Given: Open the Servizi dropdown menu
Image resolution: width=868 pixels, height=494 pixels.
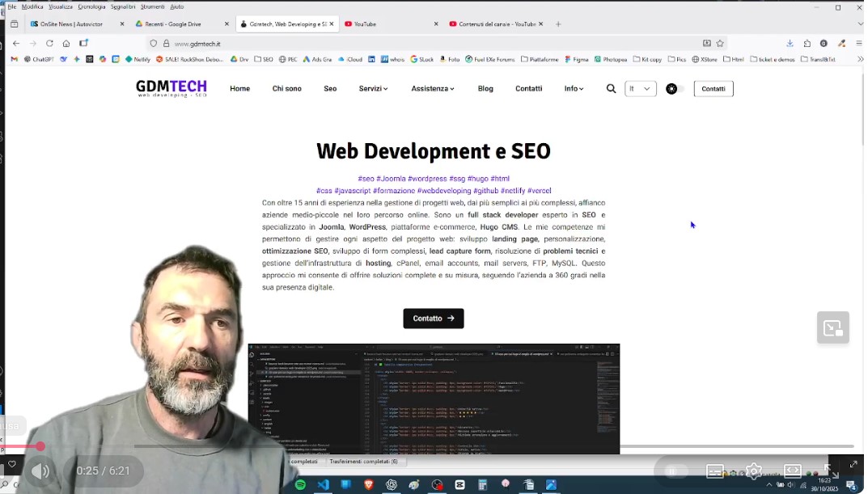Looking at the screenshot, I should coord(371,88).
